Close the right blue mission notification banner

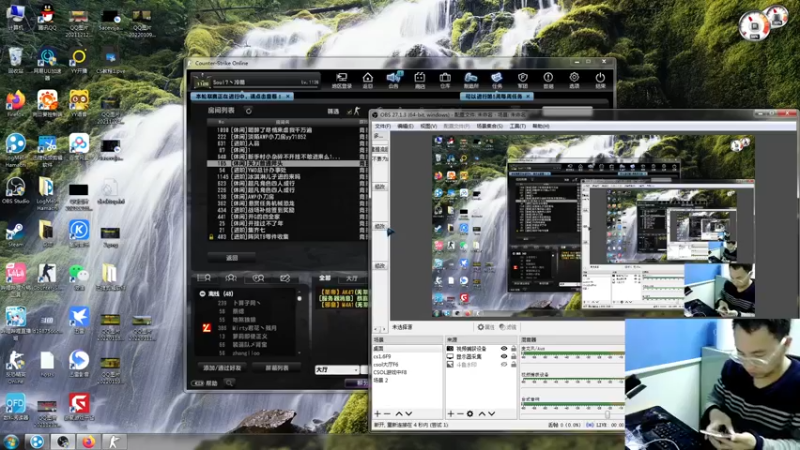pos(528,96)
